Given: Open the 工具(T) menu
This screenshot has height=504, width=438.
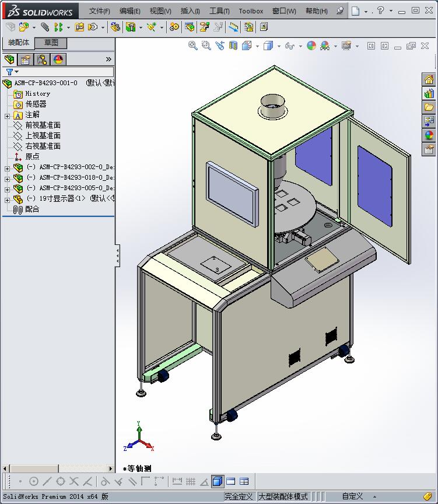Looking at the screenshot, I should pos(219,11).
